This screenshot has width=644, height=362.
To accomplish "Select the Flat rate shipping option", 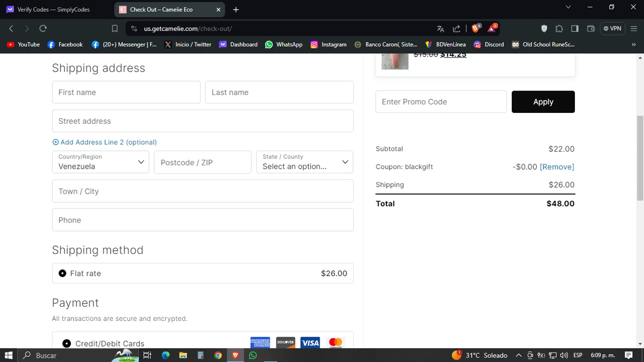I will [x=62, y=274].
